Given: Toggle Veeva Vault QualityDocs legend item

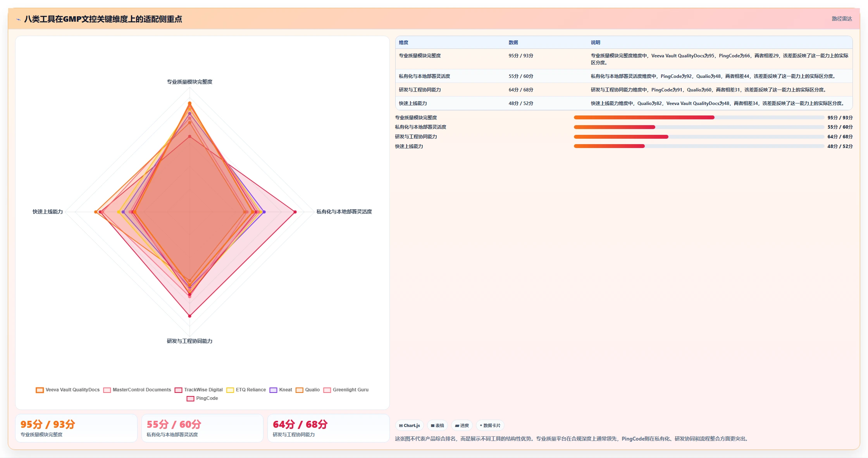Looking at the screenshot, I should (68, 390).
